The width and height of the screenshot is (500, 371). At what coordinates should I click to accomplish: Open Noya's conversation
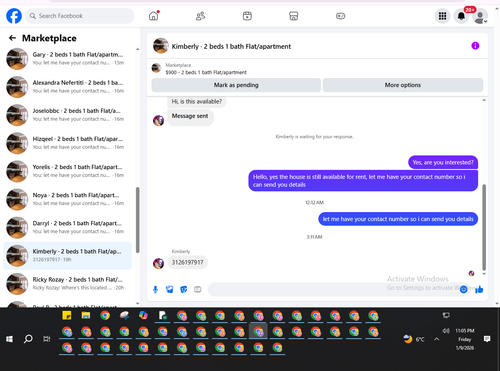point(68,199)
